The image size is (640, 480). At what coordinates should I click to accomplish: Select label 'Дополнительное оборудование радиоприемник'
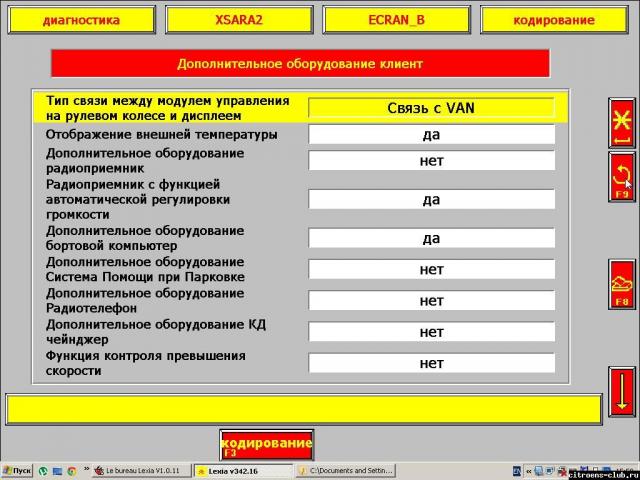pos(145,160)
